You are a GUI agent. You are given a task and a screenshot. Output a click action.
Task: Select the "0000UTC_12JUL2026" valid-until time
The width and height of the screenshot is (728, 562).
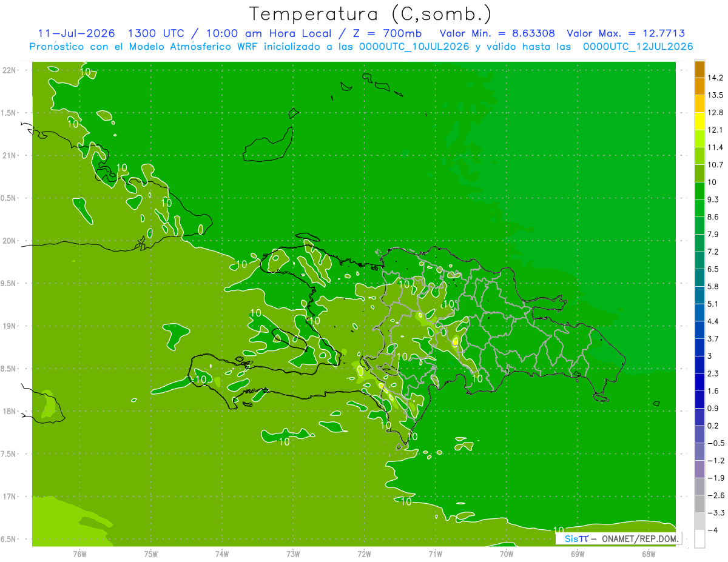point(638,47)
